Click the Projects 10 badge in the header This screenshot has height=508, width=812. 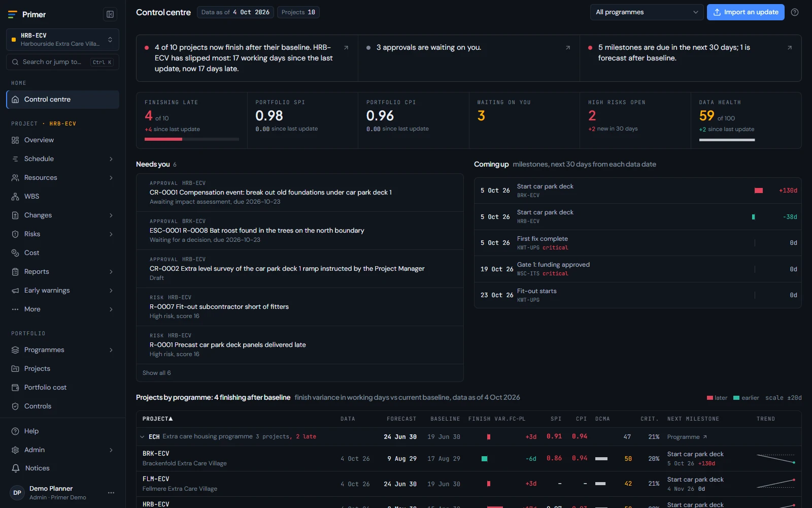298,12
